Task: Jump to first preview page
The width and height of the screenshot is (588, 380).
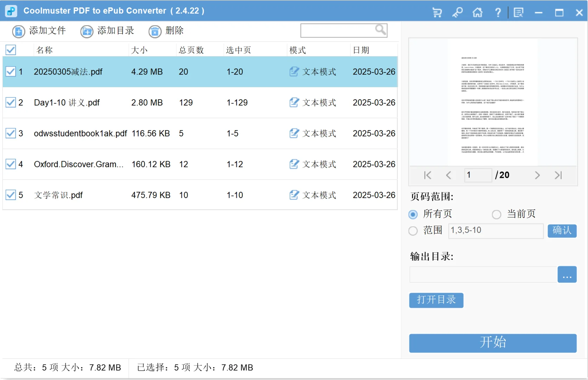Action: click(428, 175)
